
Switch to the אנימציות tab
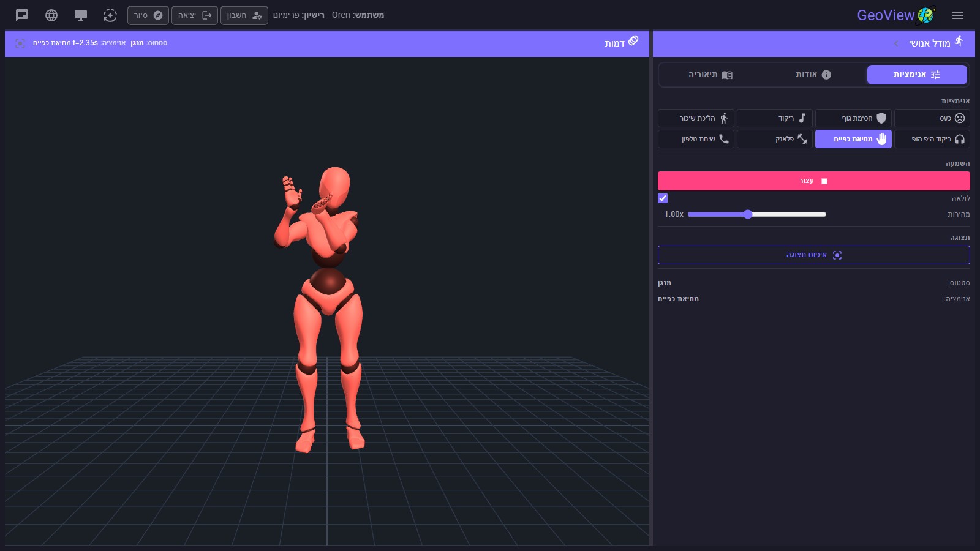pyautogui.click(x=917, y=75)
